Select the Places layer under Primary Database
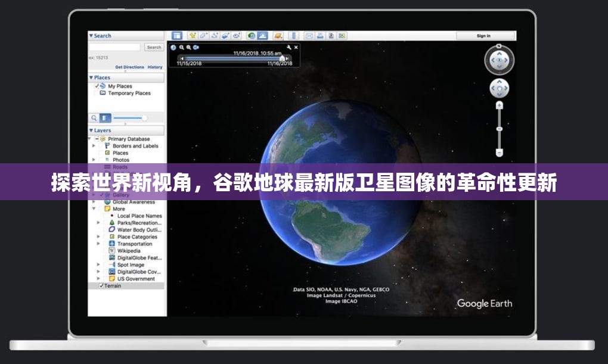The image size is (608, 364). click(x=120, y=153)
